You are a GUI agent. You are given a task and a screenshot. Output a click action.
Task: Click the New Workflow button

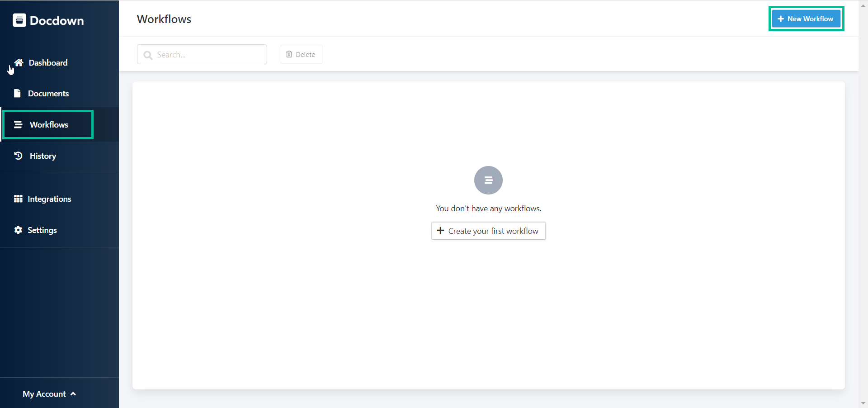pyautogui.click(x=806, y=19)
